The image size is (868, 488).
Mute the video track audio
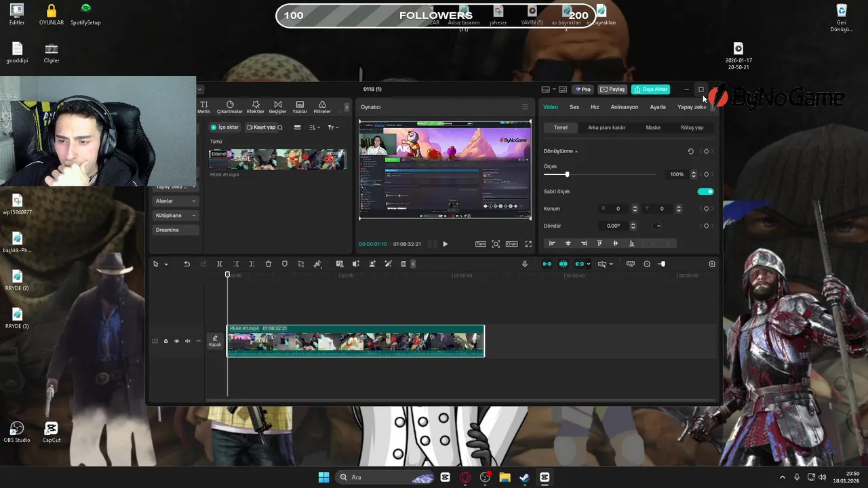(x=187, y=341)
